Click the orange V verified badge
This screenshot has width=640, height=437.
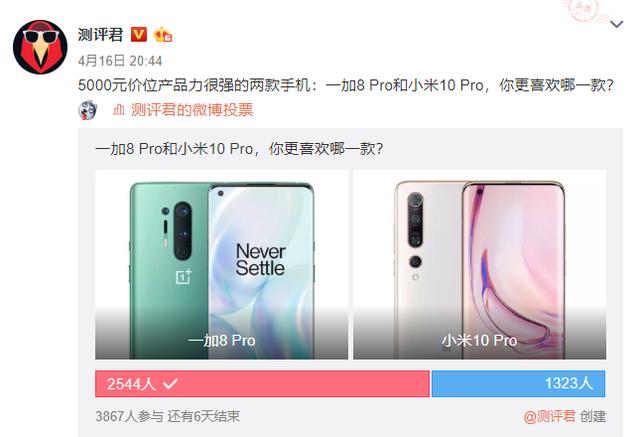[x=138, y=34]
